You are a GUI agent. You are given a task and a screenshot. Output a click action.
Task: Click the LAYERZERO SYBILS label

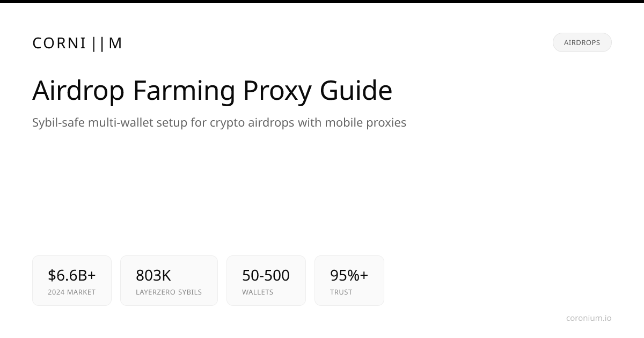click(169, 292)
